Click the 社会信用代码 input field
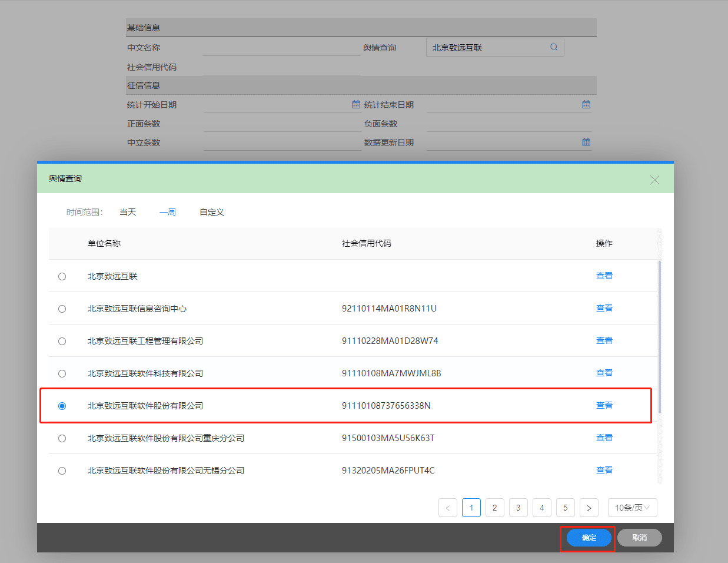728x563 pixels. [281, 67]
